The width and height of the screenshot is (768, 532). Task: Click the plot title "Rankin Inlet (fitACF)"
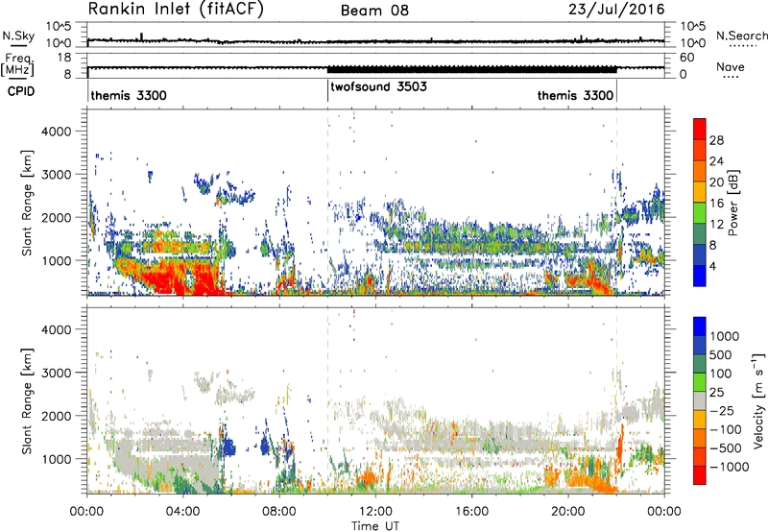coord(176,10)
